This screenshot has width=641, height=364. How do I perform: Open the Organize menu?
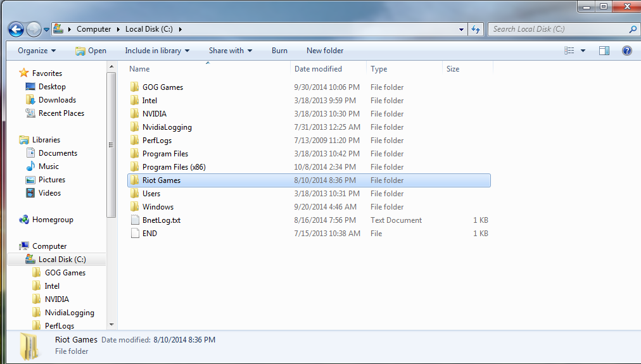click(x=37, y=51)
